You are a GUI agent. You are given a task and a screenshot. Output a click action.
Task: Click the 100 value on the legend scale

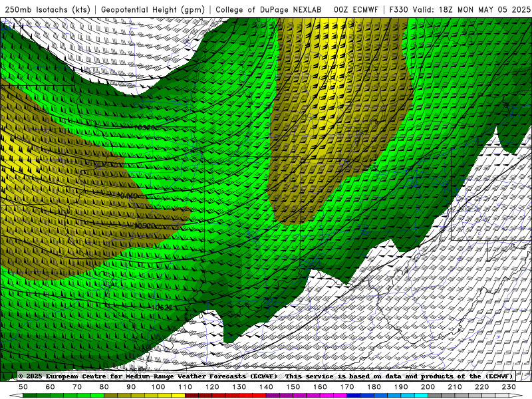coord(158,387)
